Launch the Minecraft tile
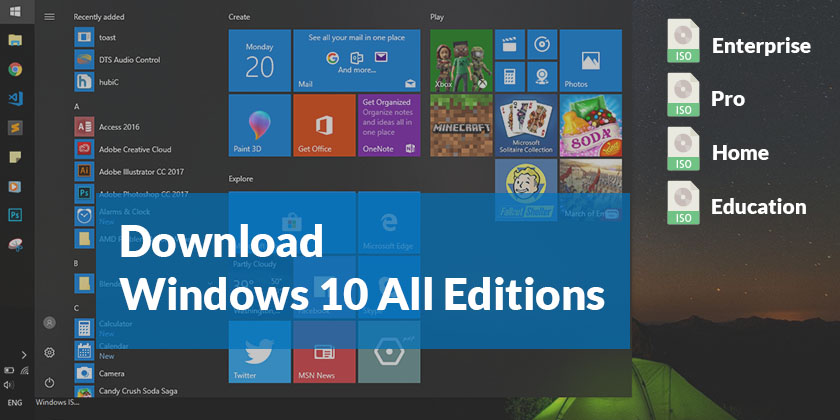This screenshot has width=840, height=420. click(x=461, y=125)
